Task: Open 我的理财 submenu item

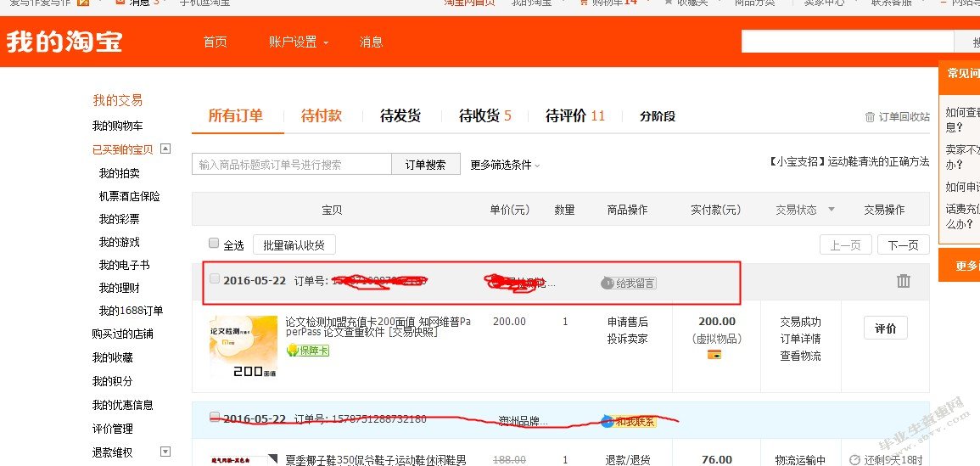Action: point(119,288)
